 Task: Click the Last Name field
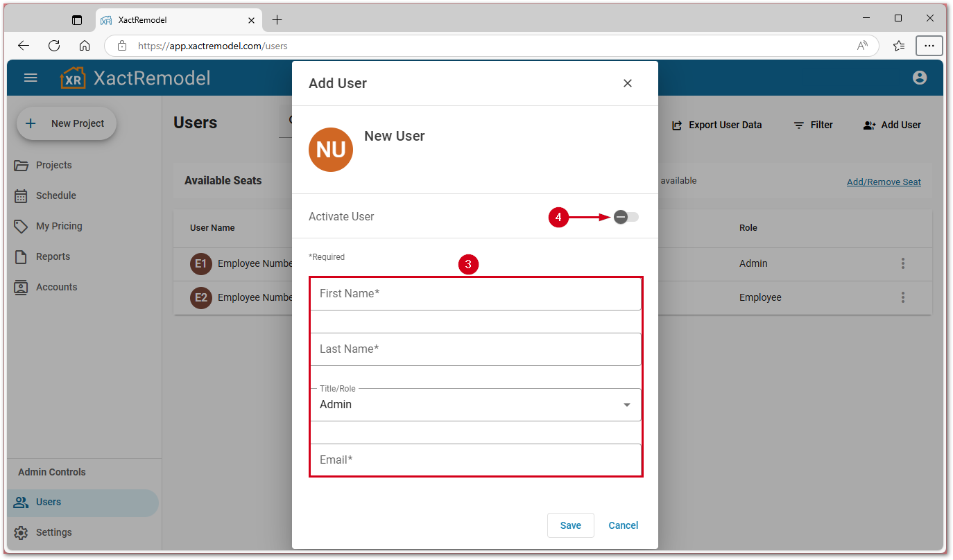(476, 349)
